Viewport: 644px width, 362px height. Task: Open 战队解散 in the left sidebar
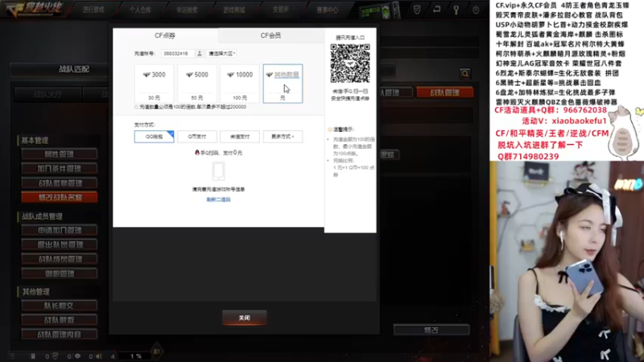point(60,320)
